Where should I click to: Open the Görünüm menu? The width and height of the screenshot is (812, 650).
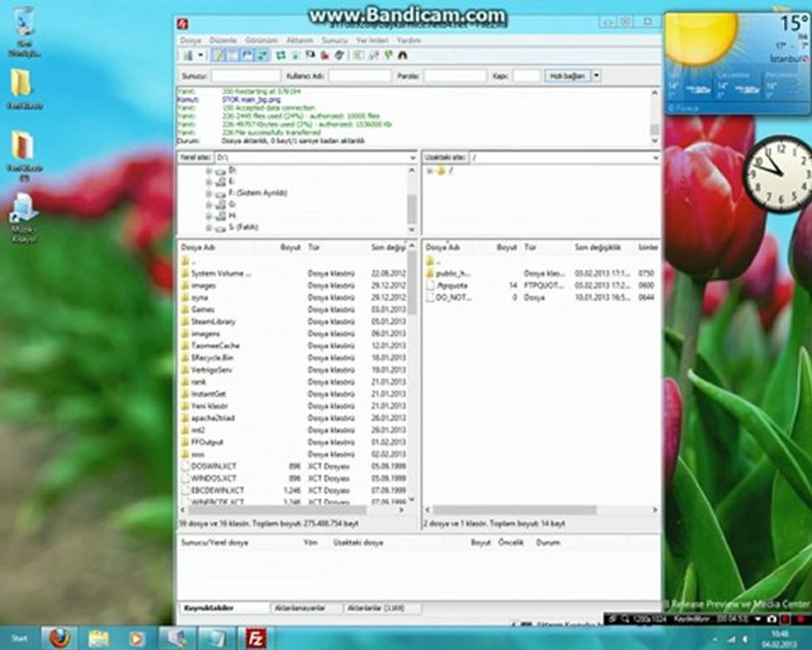tap(262, 40)
